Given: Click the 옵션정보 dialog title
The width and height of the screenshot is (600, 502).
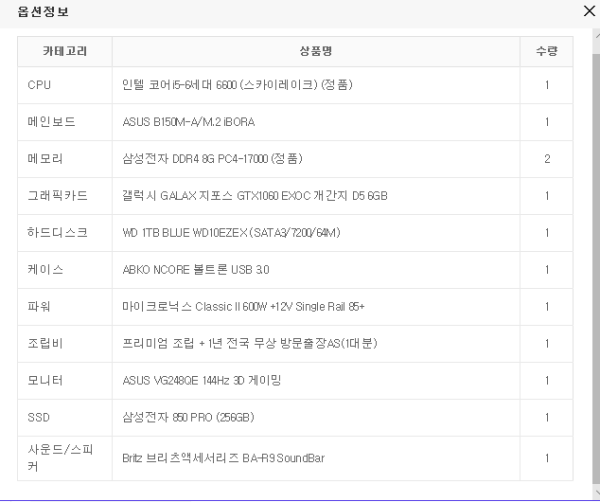Looking at the screenshot, I should [x=43, y=11].
